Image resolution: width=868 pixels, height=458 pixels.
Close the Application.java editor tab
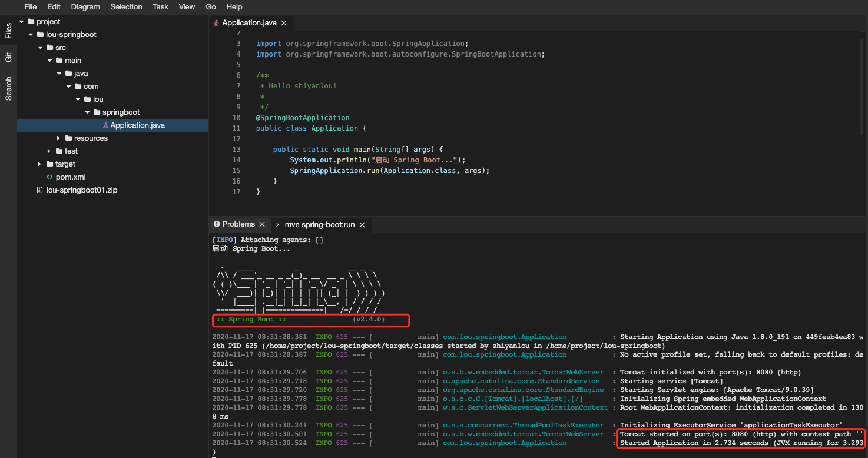[x=284, y=23]
